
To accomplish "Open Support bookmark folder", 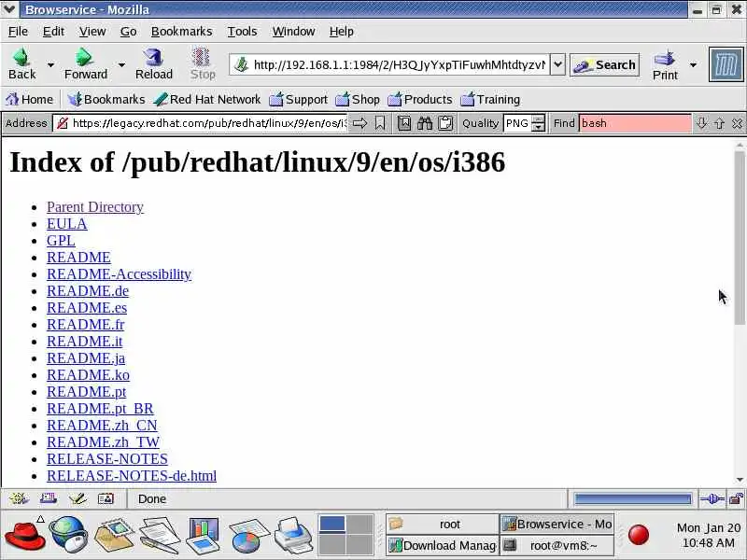I will [x=298, y=99].
